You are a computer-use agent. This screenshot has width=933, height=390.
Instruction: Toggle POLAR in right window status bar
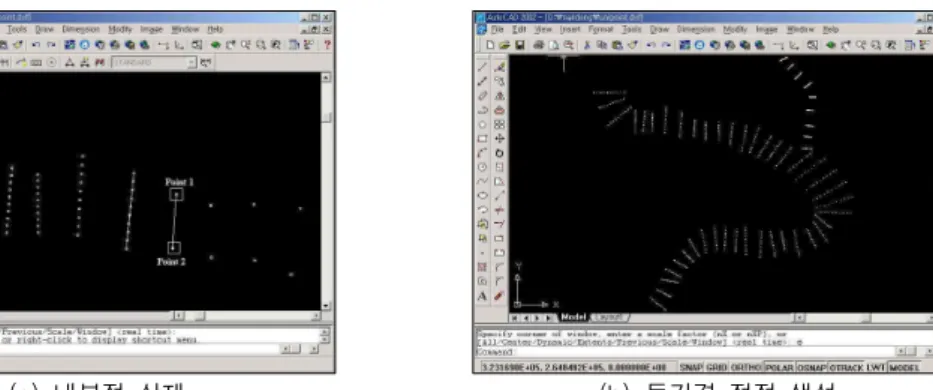click(x=778, y=367)
